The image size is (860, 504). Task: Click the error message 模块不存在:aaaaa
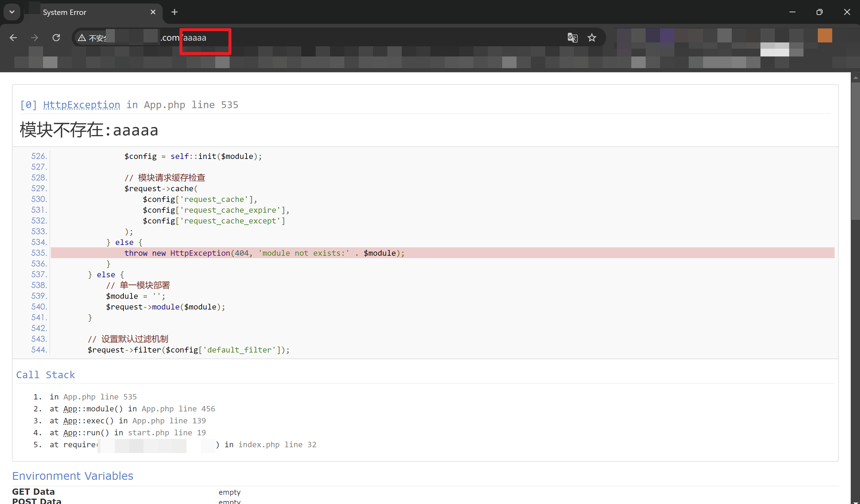(89, 130)
